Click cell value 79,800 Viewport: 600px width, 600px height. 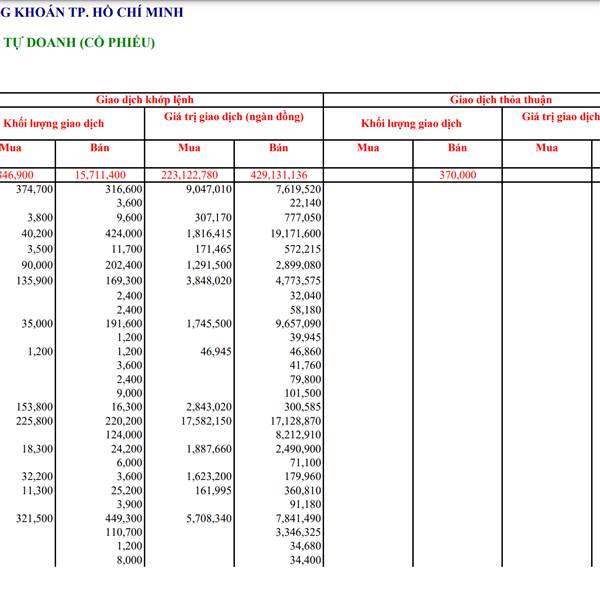click(305, 380)
